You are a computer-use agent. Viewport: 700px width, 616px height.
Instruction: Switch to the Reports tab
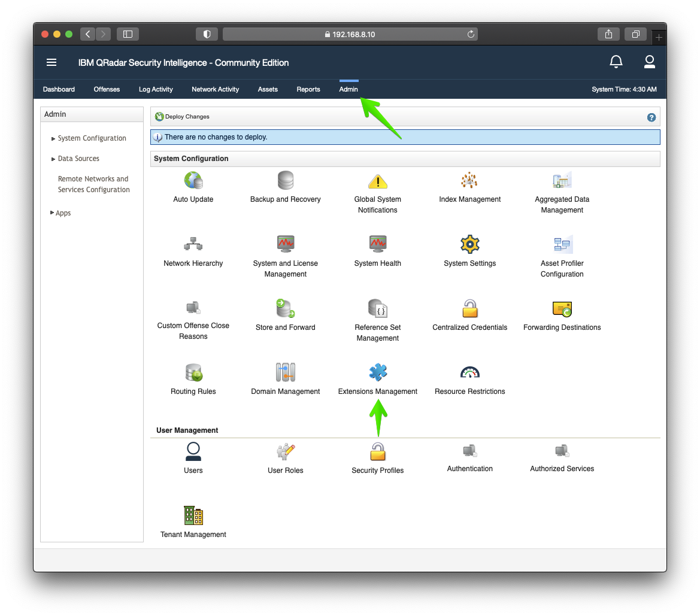coord(308,89)
